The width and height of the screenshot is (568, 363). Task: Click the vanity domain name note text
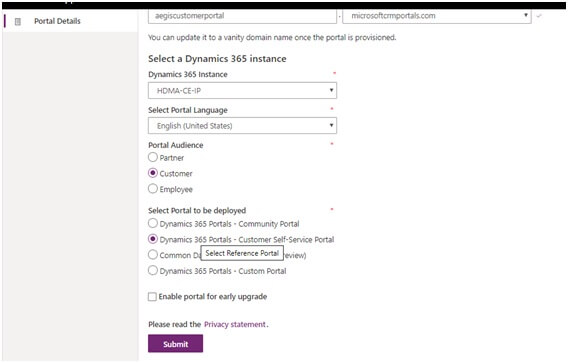click(272, 37)
